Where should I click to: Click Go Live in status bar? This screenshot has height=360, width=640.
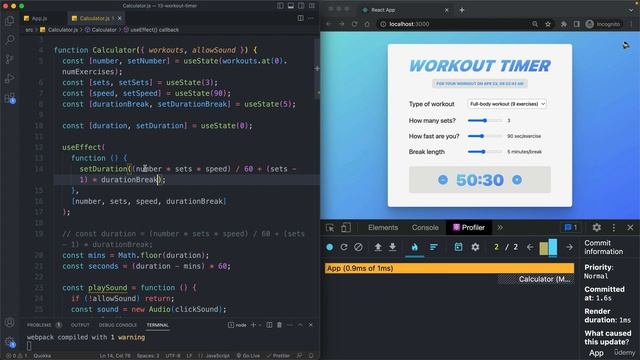click(248, 356)
